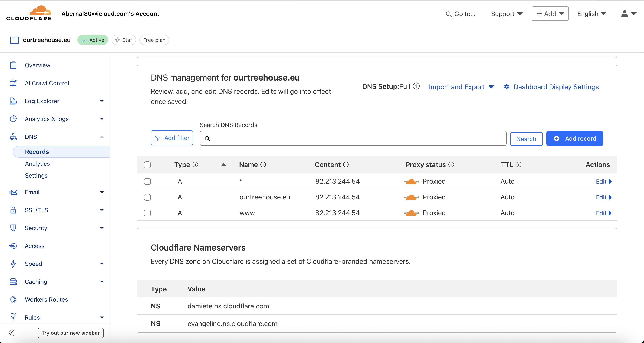644x343 pixels.
Task: Click the DNS Setup info icon
Action: 416,86
